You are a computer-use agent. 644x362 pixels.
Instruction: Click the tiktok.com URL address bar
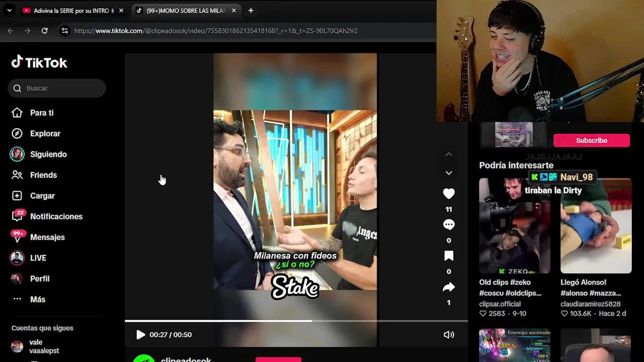[x=216, y=31]
